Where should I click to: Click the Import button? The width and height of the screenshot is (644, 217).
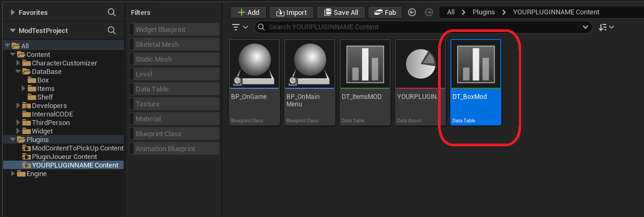(291, 12)
